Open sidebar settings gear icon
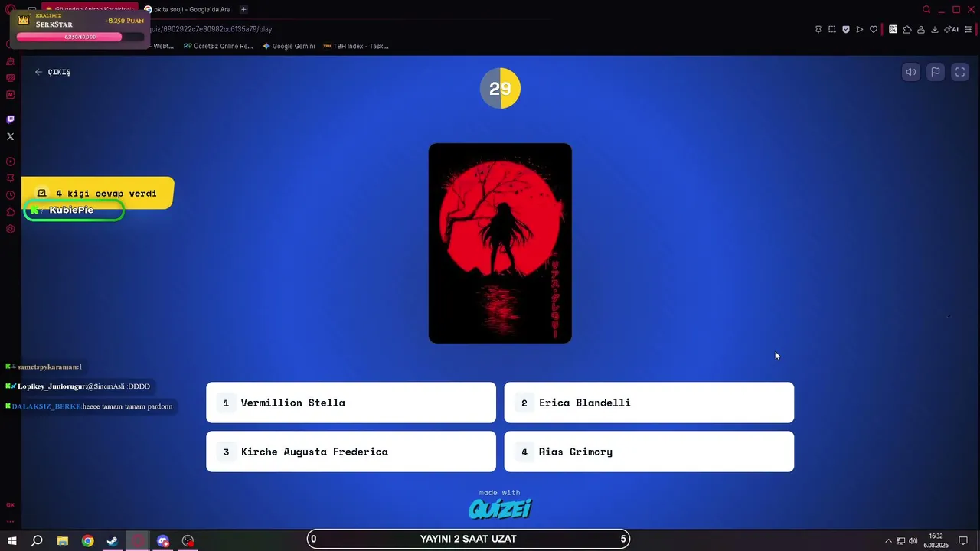This screenshot has height=551, width=980. coord(11,229)
